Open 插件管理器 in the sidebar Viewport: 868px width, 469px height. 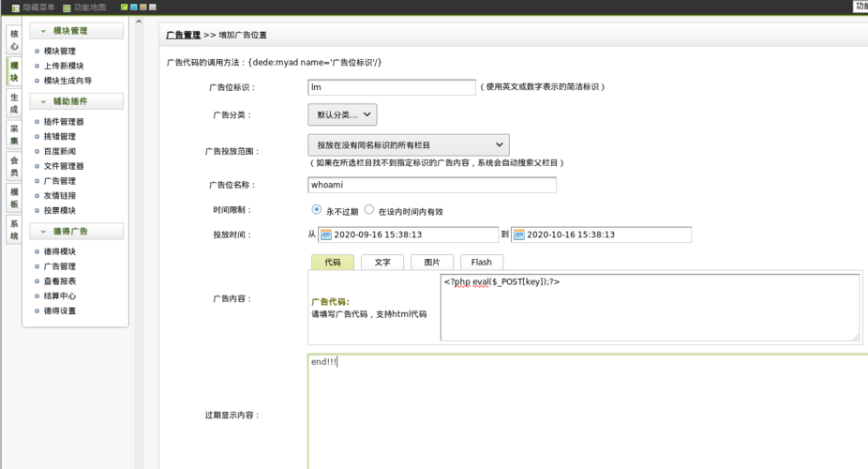(x=64, y=122)
